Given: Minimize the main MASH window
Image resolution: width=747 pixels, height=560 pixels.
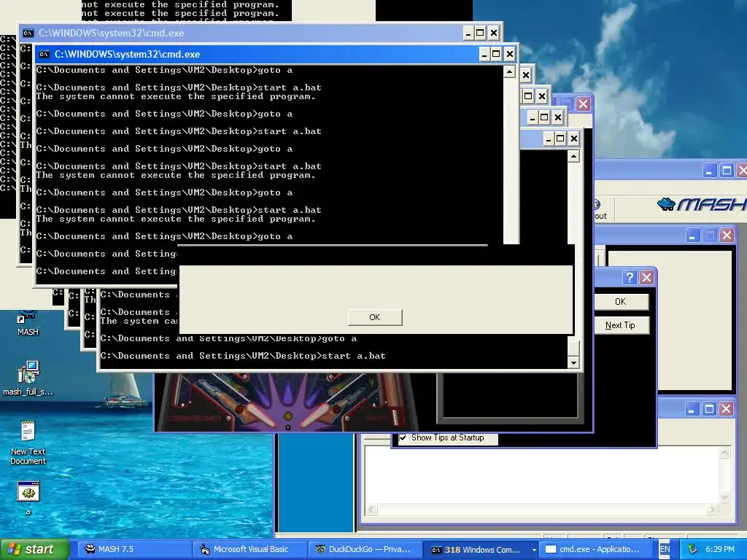Looking at the screenshot, I should (x=709, y=171).
